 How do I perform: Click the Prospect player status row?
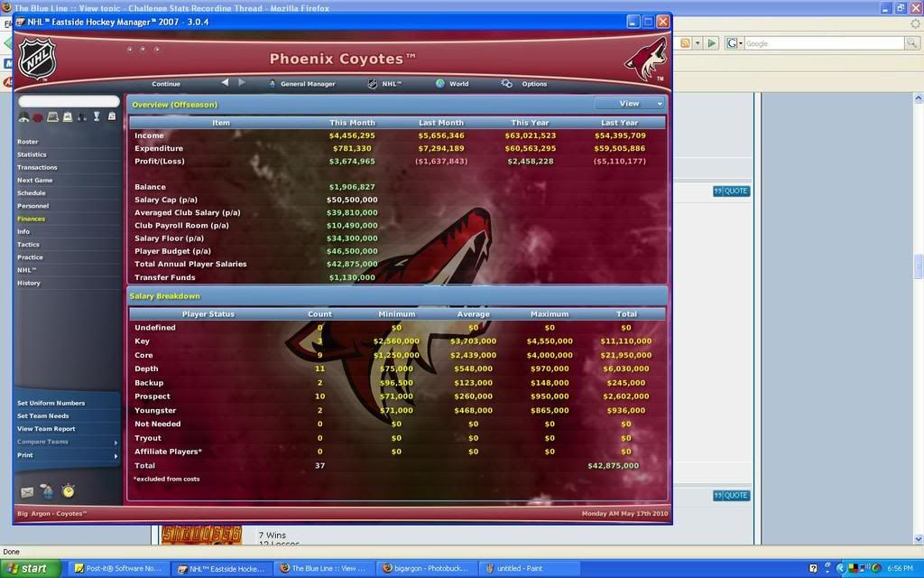(397, 397)
